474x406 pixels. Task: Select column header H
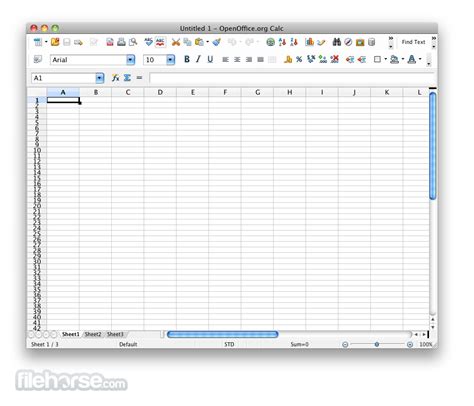290,92
